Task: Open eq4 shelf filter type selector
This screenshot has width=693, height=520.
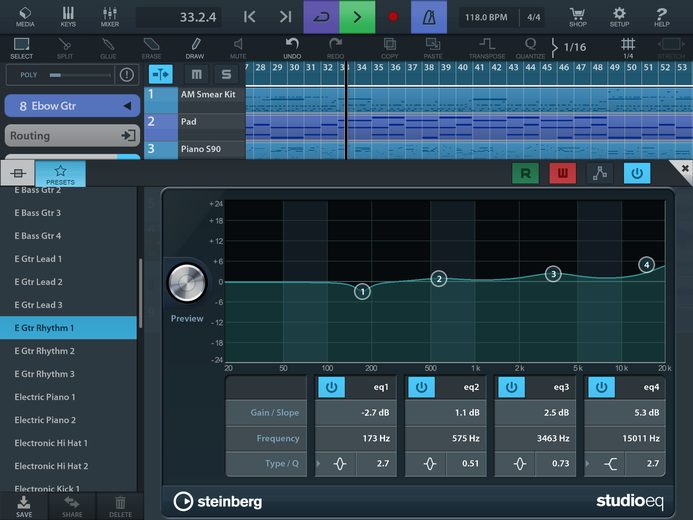Action: (610, 464)
